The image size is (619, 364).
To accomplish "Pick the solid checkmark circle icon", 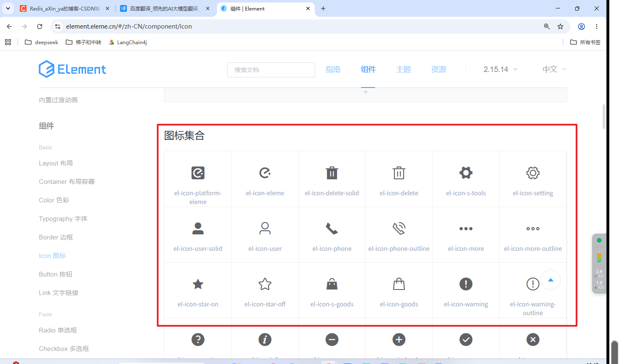I will tap(466, 340).
